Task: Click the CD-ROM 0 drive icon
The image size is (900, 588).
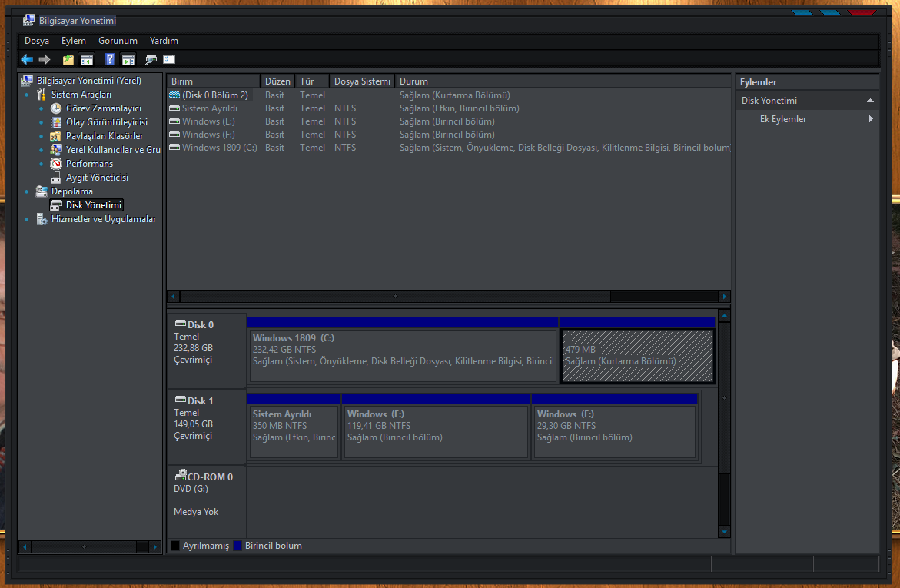Action: coord(180,475)
